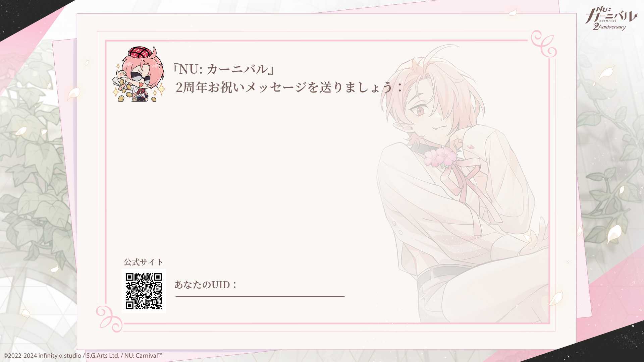Click the 2周年お祝いメッセージ heading line

point(289,87)
